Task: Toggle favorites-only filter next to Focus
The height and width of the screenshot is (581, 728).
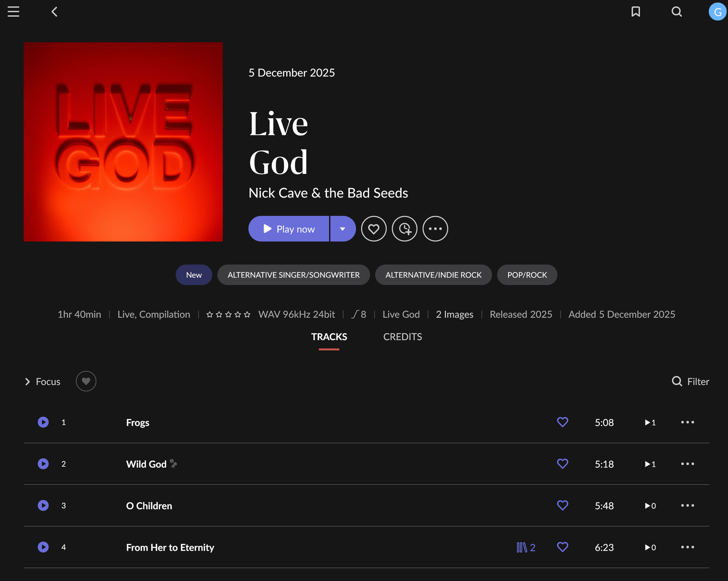Action: click(x=86, y=381)
